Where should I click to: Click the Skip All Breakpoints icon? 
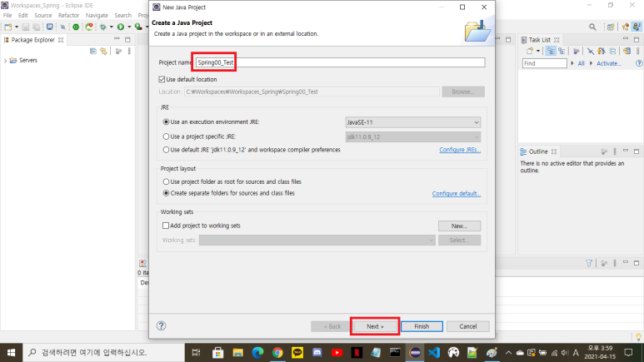62,27
